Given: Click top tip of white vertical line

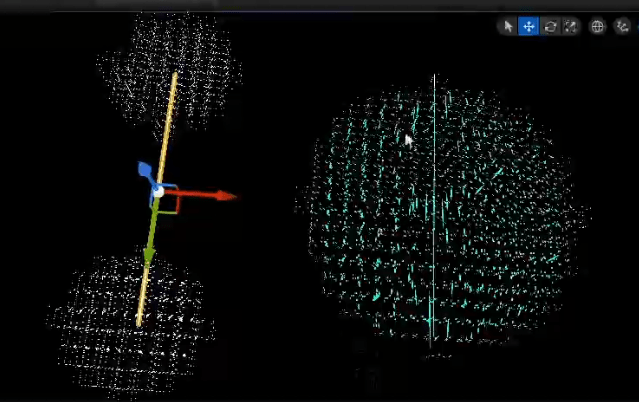Looking at the screenshot, I should coord(434,76).
